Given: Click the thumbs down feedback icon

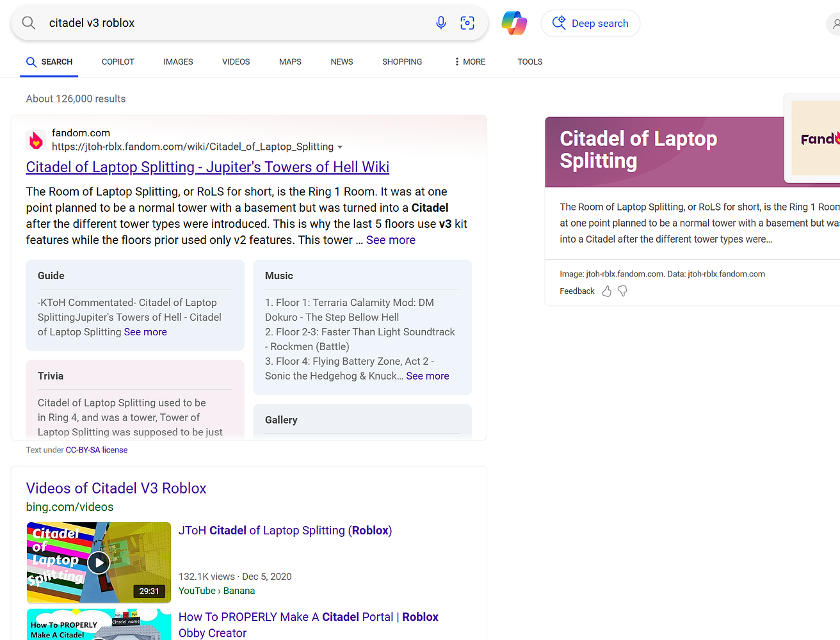Looking at the screenshot, I should [x=622, y=291].
